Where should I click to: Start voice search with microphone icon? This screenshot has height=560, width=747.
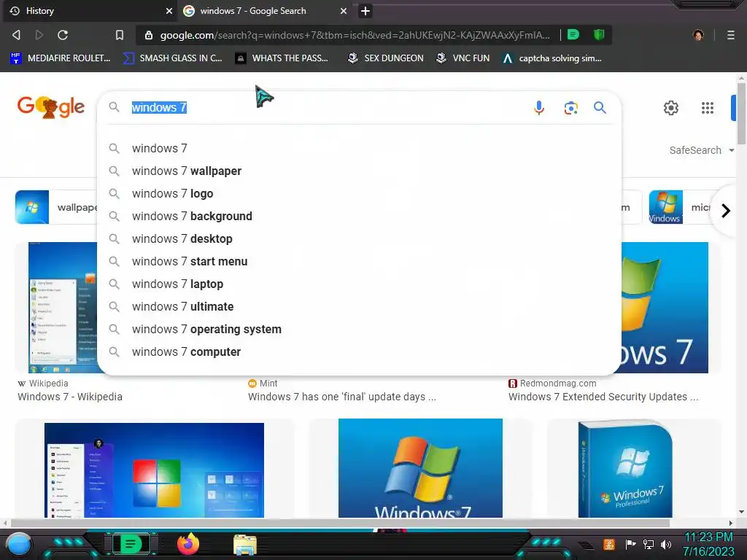[539, 108]
